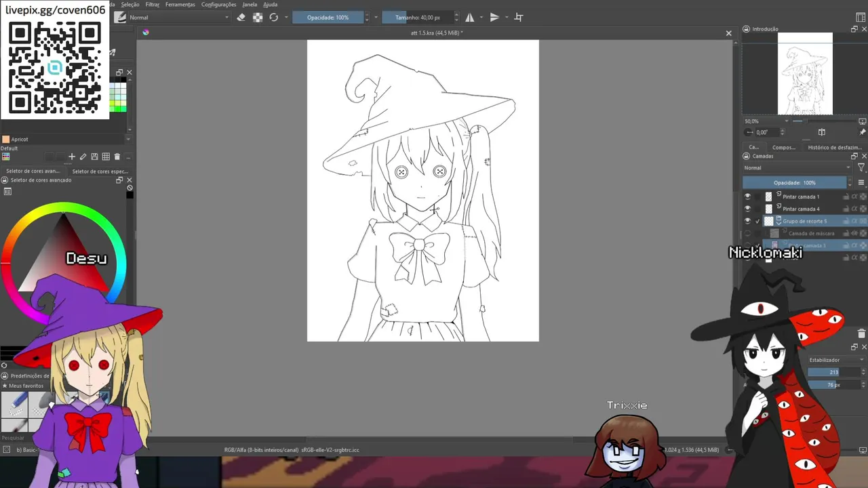The height and width of the screenshot is (488, 868).
Task: Close the att 1.5.kra document tab
Action: coord(729,33)
